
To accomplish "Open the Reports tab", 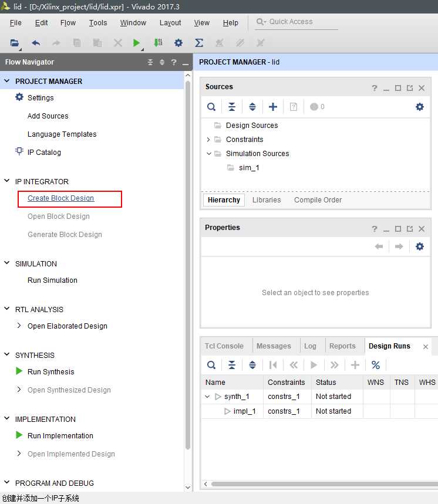I will click(342, 346).
